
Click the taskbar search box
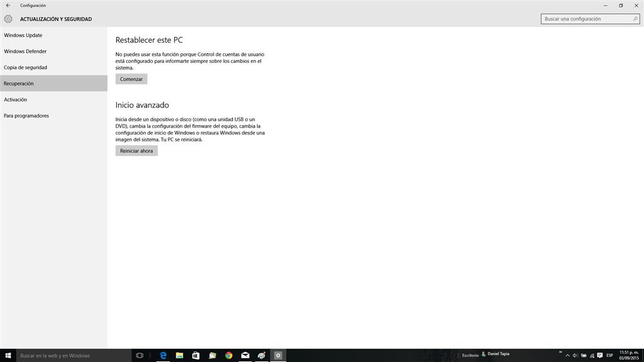[x=74, y=356]
